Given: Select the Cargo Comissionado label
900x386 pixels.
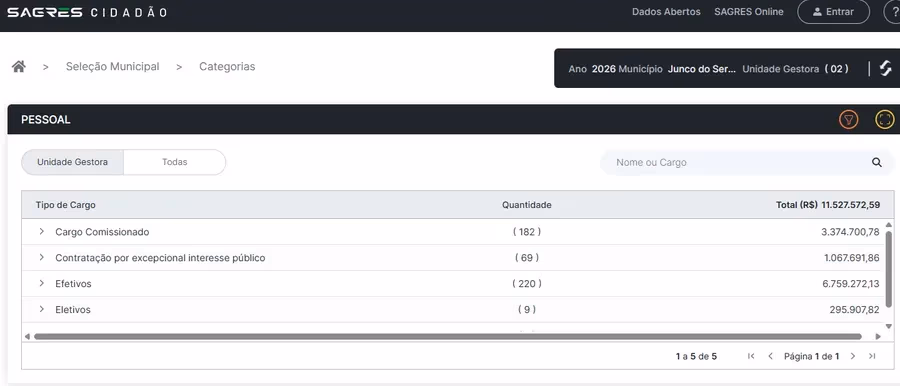Looking at the screenshot, I should [102, 232].
